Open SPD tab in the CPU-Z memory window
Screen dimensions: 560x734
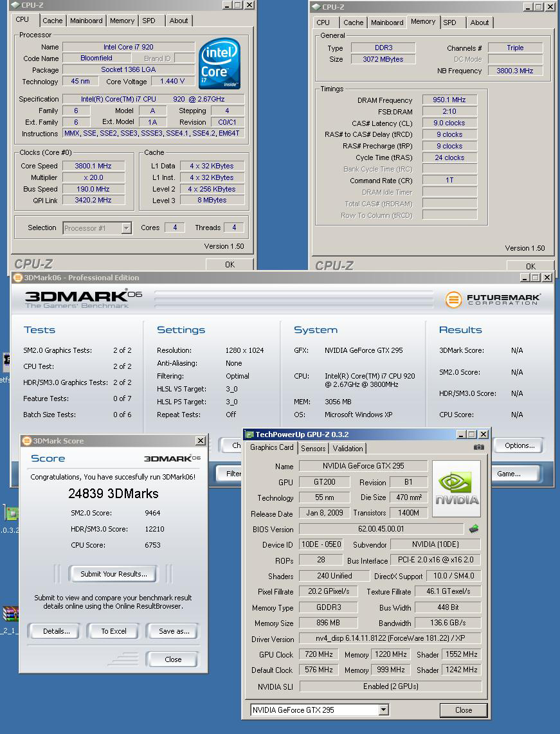pos(450,22)
